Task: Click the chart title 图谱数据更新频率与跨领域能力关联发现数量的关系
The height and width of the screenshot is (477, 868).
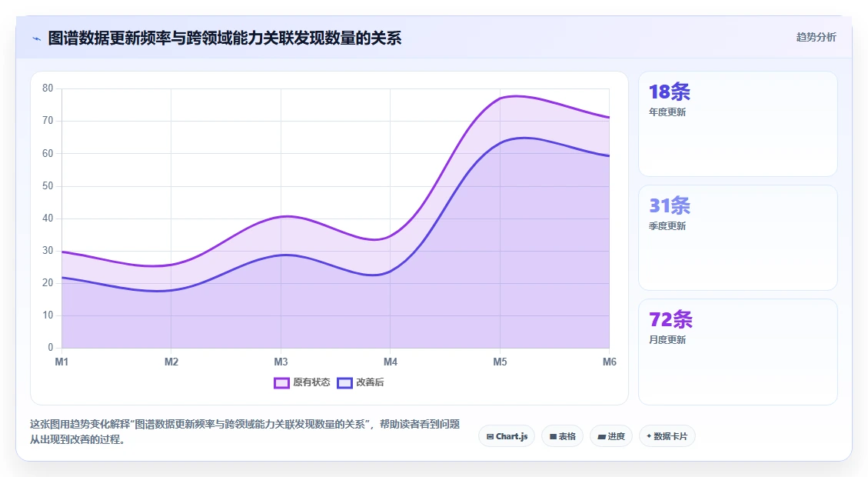Action: [x=224, y=38]
